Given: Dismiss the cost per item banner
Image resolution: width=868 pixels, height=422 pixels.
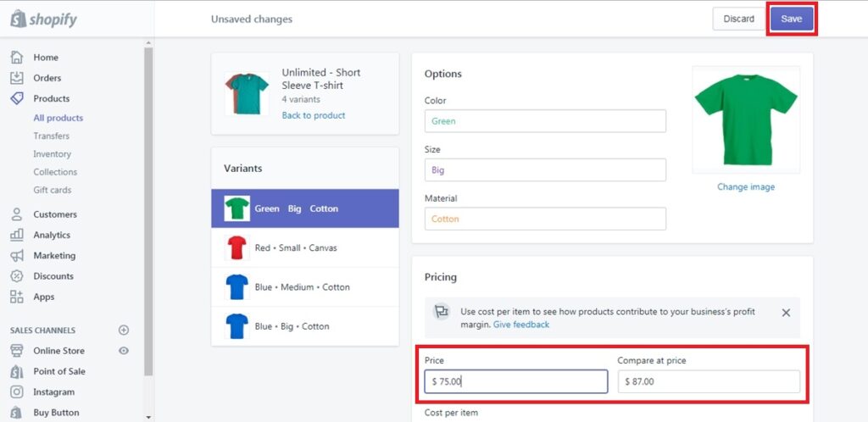Looking at the screenshot, I should tap(786, 313).
